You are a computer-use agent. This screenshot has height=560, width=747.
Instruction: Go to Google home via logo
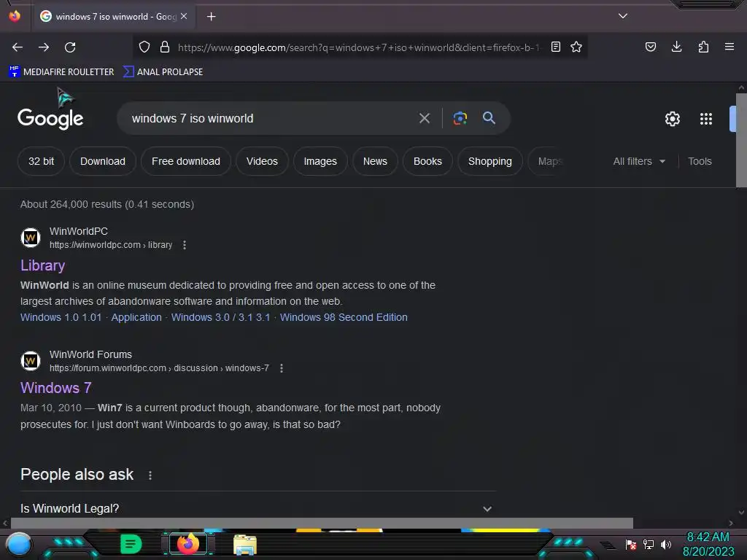pyautogui.click(x=50, y=119)
